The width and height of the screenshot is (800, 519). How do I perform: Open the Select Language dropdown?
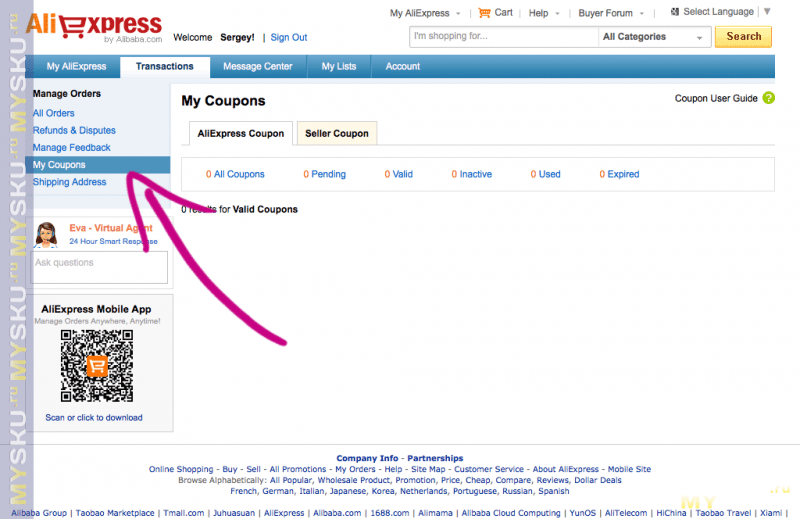tap(718, 12)
